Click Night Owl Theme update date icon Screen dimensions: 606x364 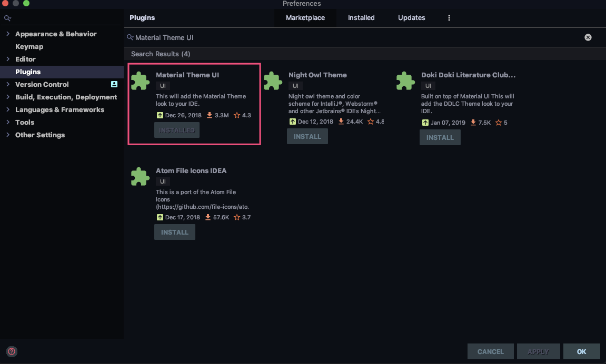click(x=293, y=122)
